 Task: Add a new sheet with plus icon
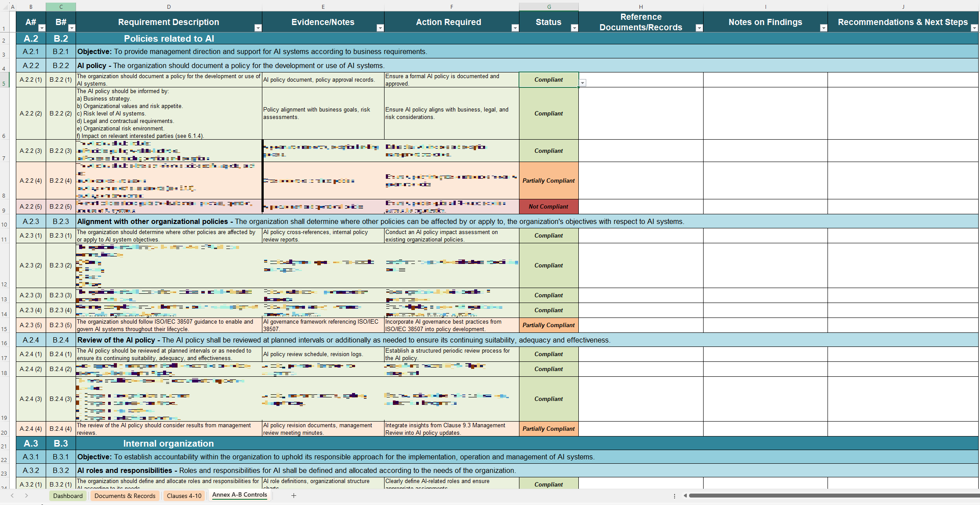[x=294, y=496]
